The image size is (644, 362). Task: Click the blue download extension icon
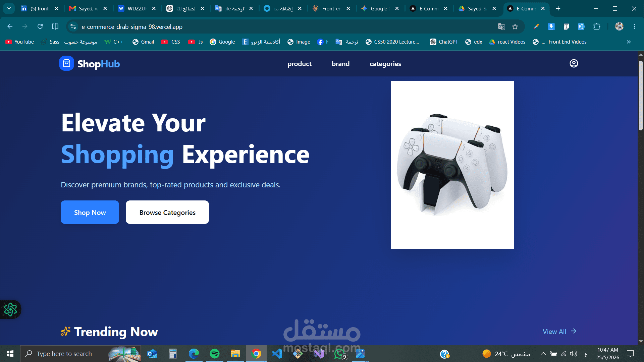[551, 26]
